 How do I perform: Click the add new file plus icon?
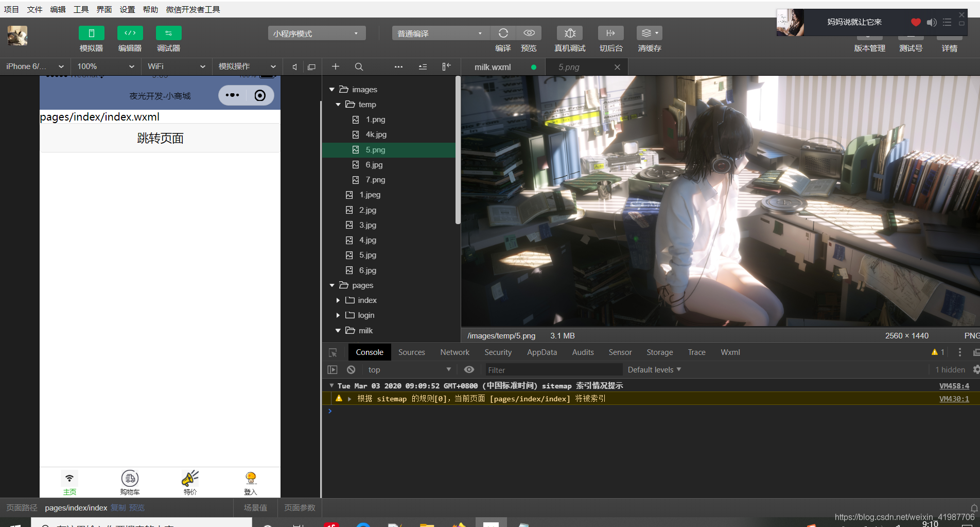click(x=336, y=66)
